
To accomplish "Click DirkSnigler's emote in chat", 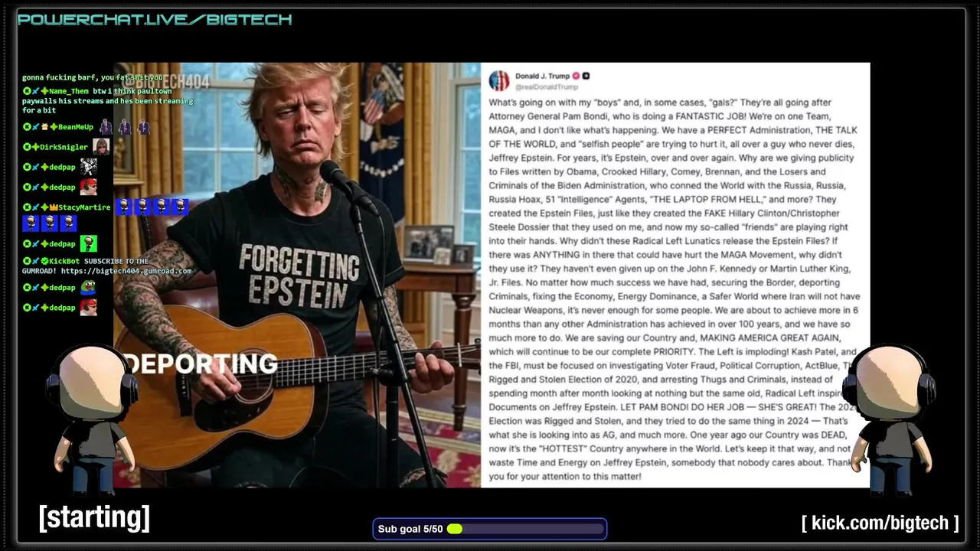I will (101, 146).
